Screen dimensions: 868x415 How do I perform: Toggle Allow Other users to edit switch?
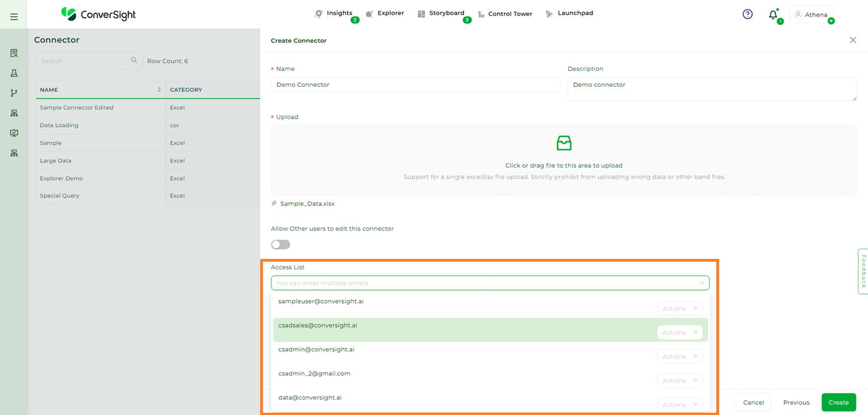pos(281,245)
